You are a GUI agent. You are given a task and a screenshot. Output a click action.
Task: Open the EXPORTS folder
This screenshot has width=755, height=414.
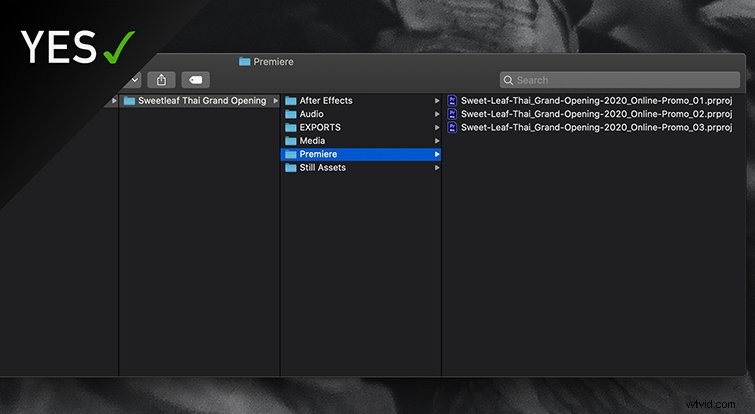[x=361, y=128]
